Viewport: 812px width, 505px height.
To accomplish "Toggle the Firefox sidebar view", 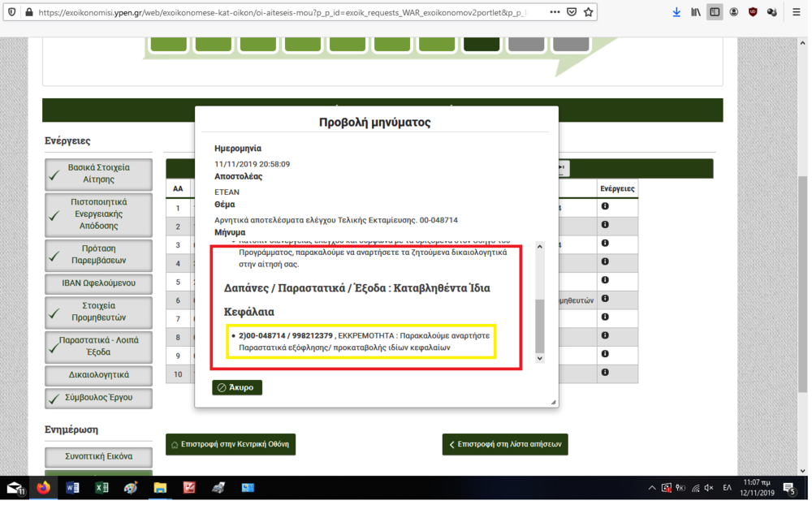I will [715, 12].
